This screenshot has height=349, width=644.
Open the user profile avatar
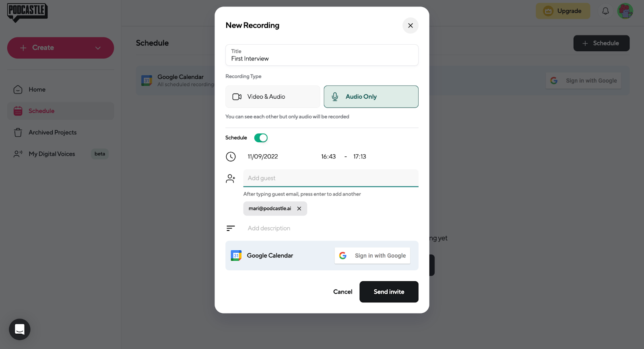(625, 11)
